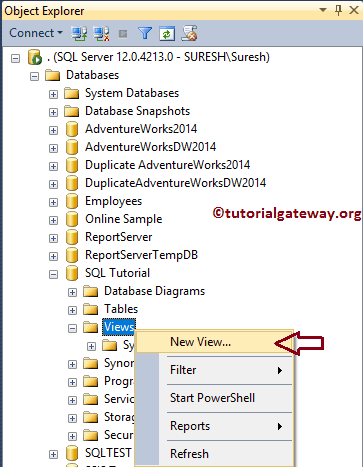Collapse the Databases folder
This screenshot has width=363, height=467.
pyautogui.click(x=34, y=77)
